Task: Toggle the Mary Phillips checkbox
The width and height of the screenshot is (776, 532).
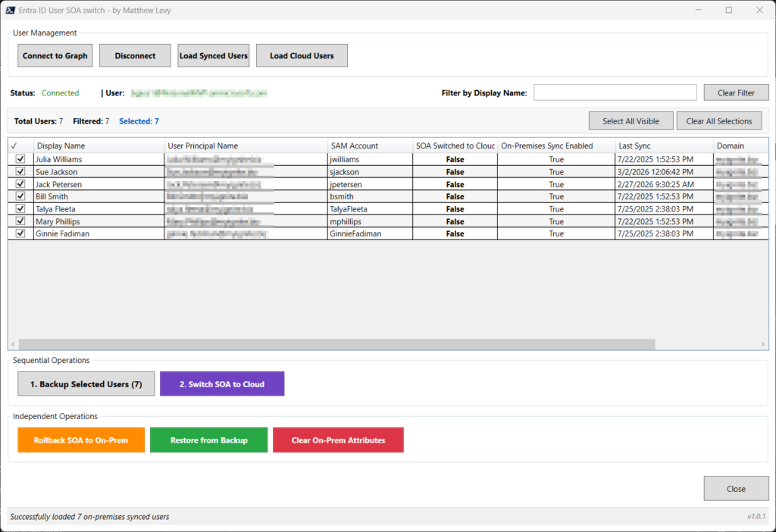Action: pyautogui.click(x=20, y=221)
